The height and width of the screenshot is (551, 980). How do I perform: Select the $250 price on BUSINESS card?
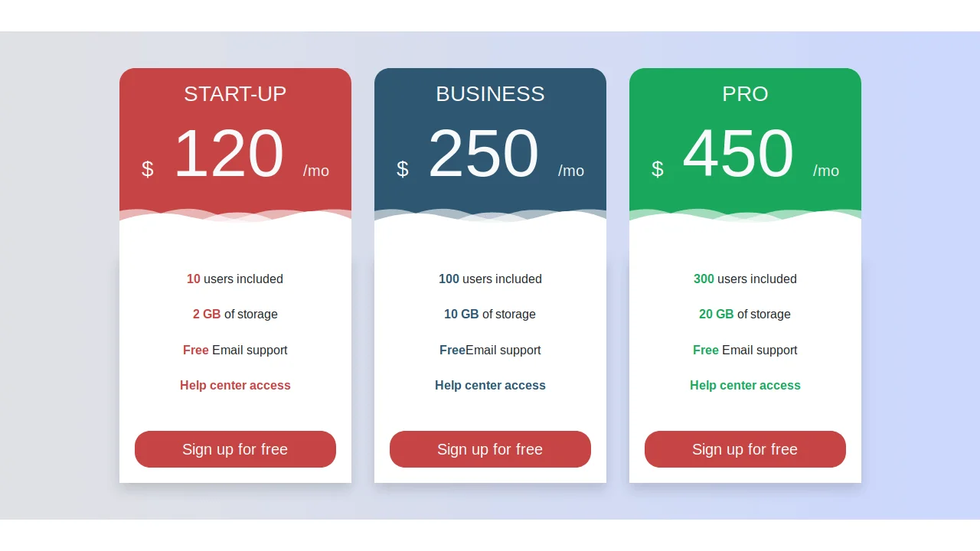tap(484, 153)
